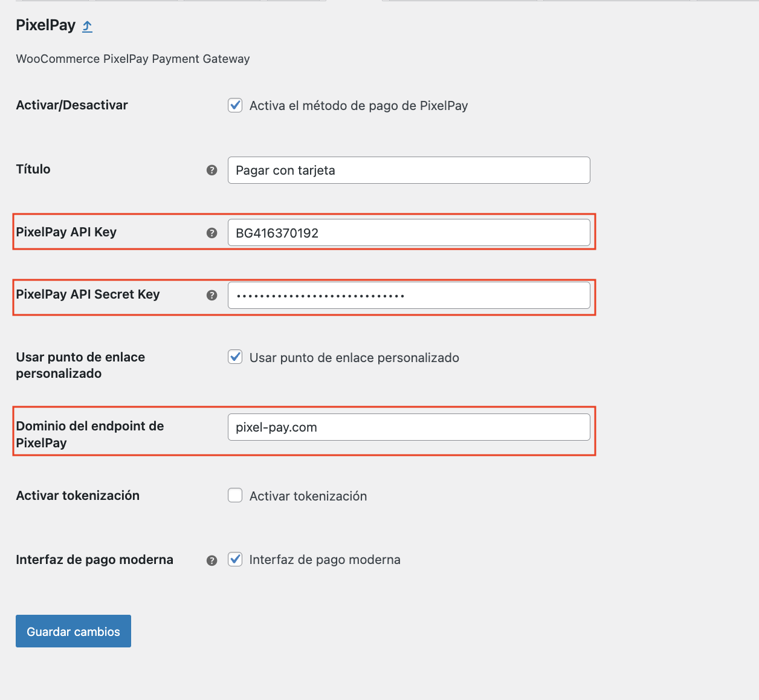Focus the Dominio del endpoint input field
759x700 pixels.
[x=409, y=427]
